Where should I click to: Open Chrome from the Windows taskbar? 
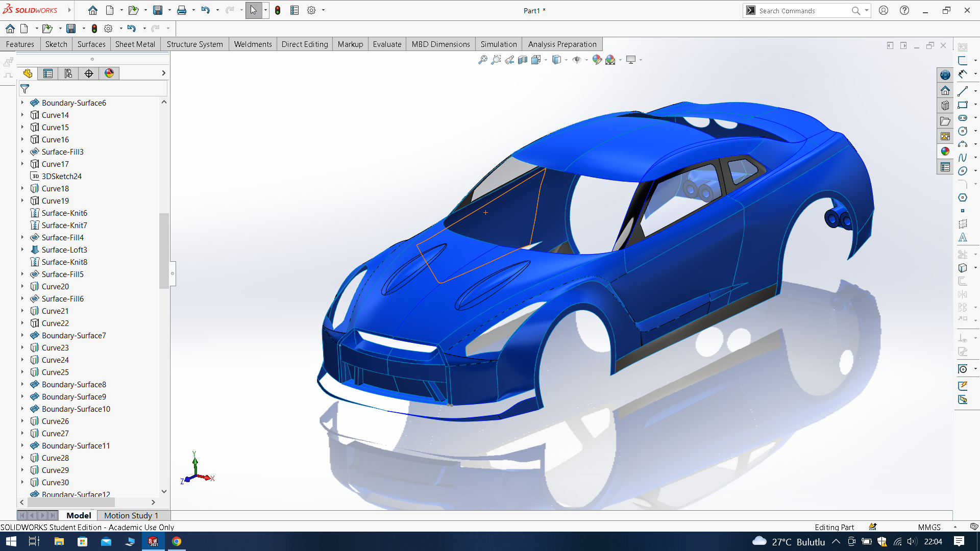click(177, 541)
